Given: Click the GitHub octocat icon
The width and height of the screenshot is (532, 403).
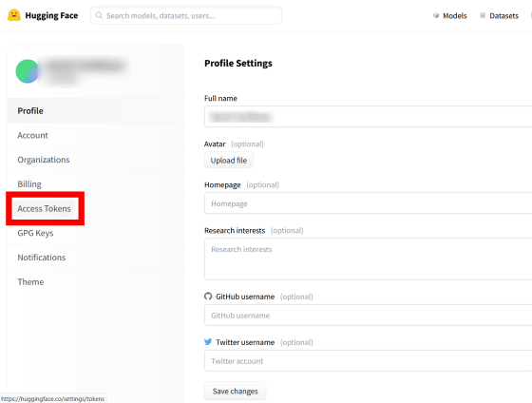Looking at the screenshot, I should (208, 296).
